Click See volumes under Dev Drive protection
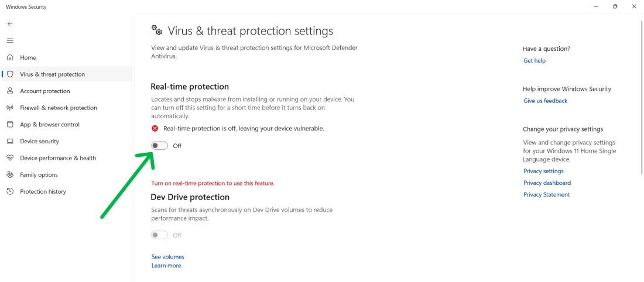The width and height of the screenshot is (644, 282). [x=167, y=257]
